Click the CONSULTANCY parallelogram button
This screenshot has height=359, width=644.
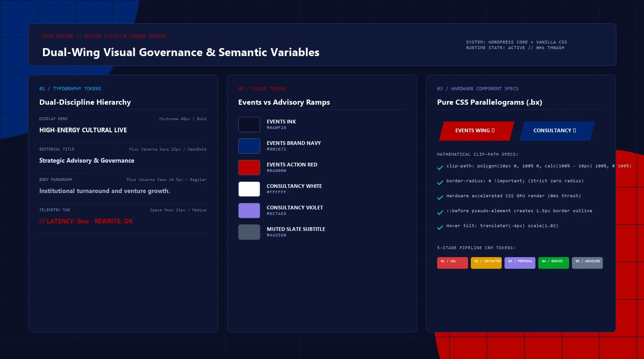[557, 131]
